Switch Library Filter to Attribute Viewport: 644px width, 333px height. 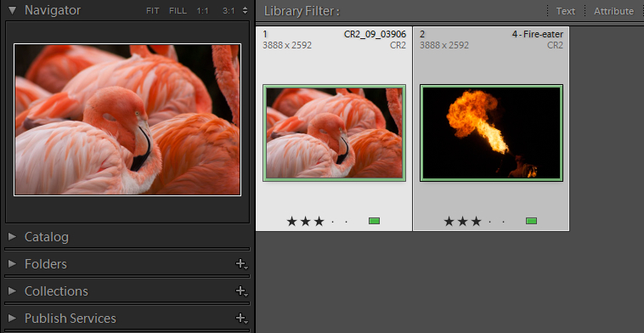tap(613, 11)
